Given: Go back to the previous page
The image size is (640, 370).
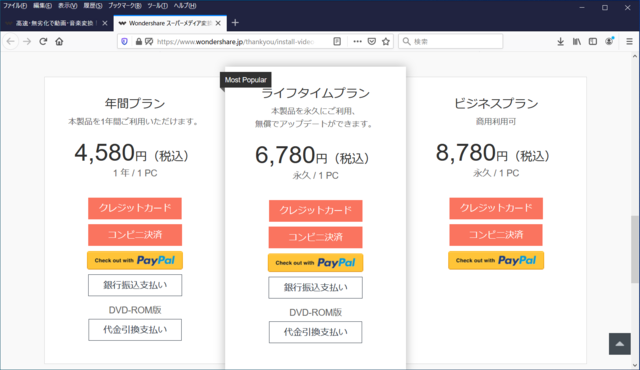Looking at the screenshot, I should point(11,41).
